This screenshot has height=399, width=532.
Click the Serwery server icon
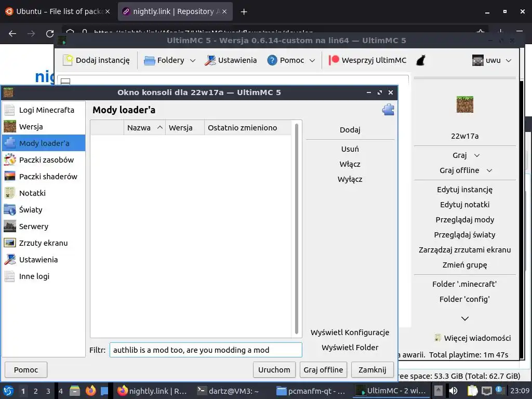9,227
